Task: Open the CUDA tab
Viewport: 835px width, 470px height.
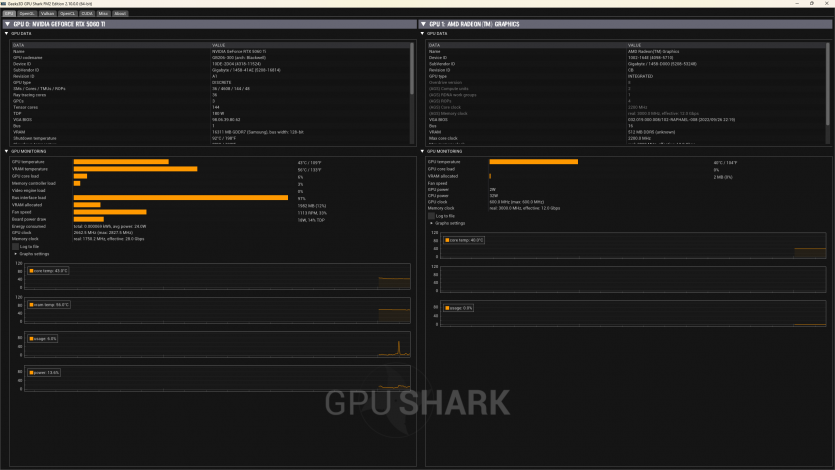Action: (87, 13)
